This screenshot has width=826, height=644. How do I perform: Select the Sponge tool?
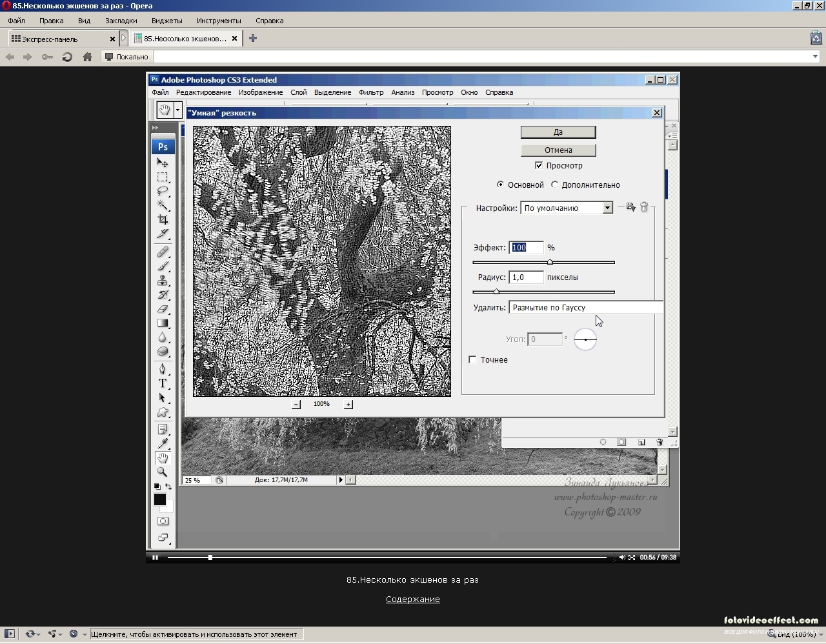[163, 351]
